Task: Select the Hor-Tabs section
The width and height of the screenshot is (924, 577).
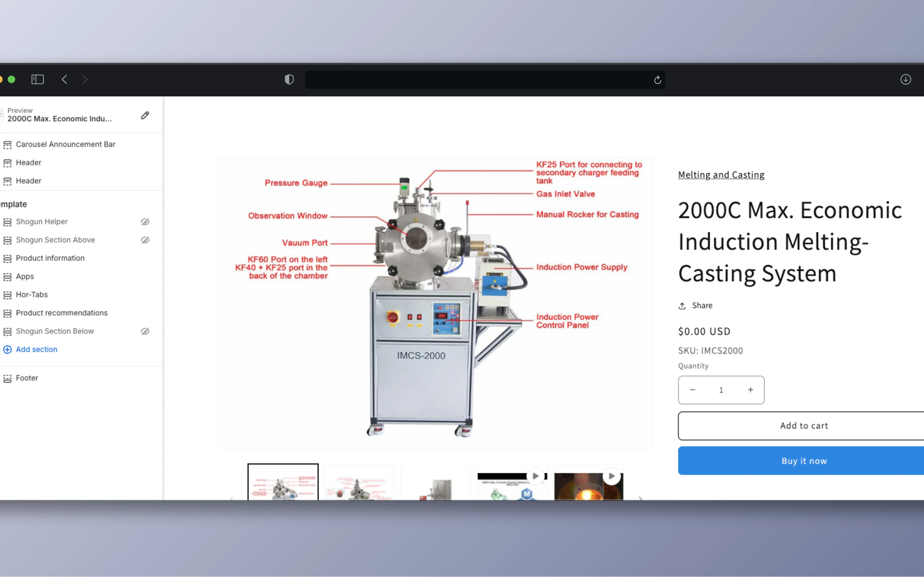Action: [x=32, y=294]
